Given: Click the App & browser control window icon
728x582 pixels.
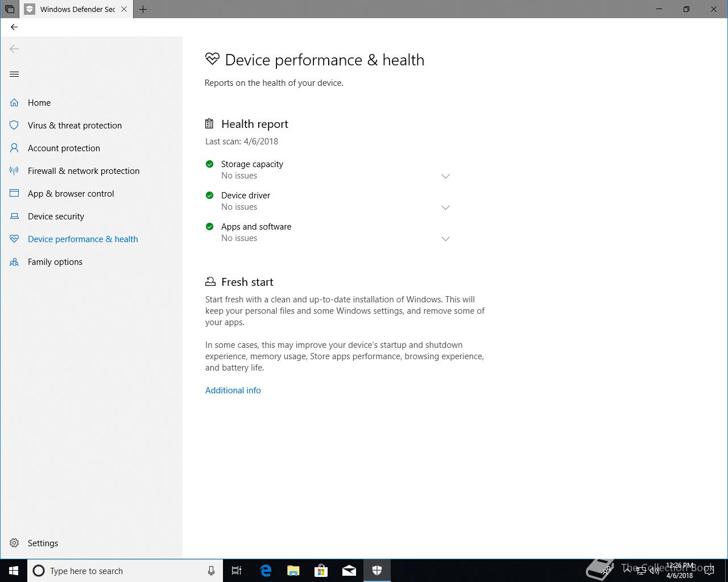Looking at the screenshot, I should point(14,194).
